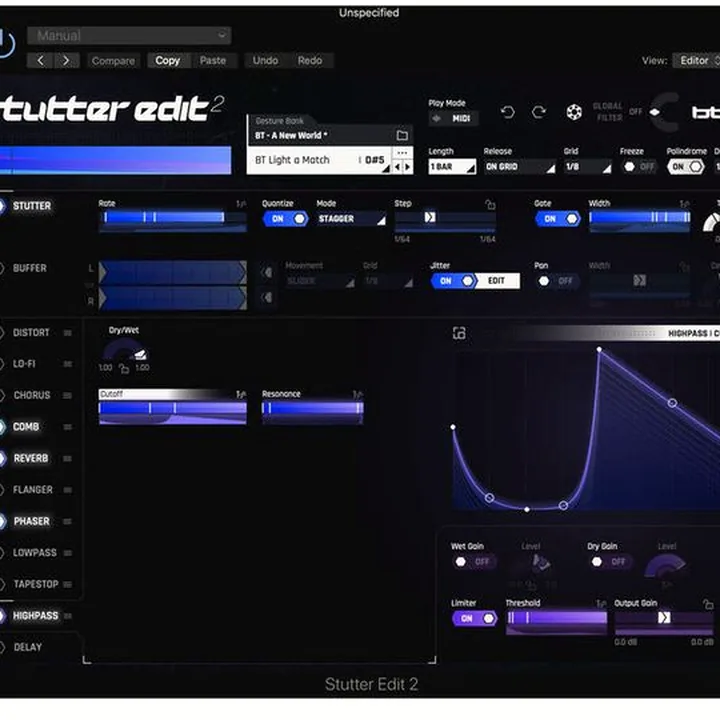Open the View Editor dropdown

click(x=696, y=60)
